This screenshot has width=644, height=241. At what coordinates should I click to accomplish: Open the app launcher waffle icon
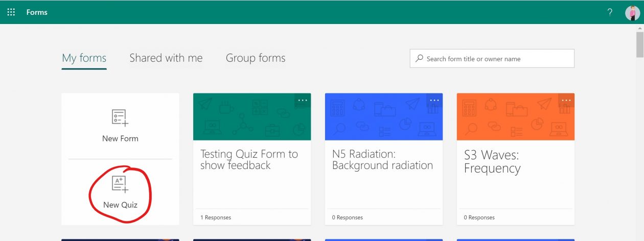click(x=11, y=12)
